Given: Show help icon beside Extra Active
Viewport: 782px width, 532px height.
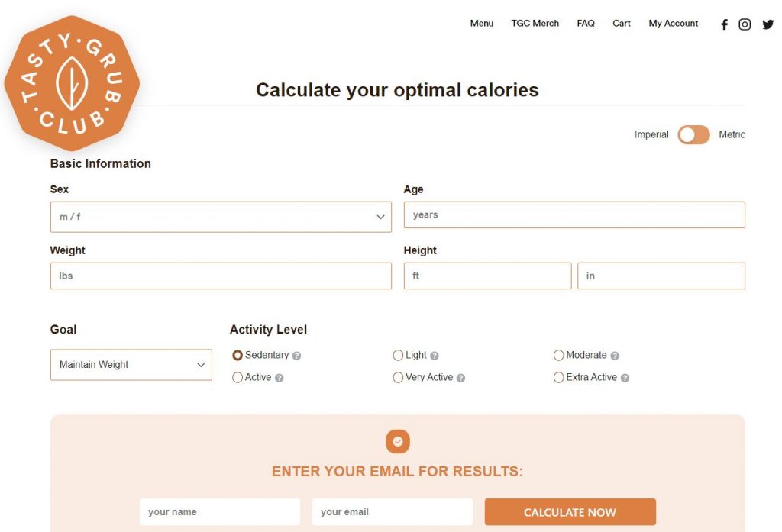Looking at the screenshot, I should [625, 378].
